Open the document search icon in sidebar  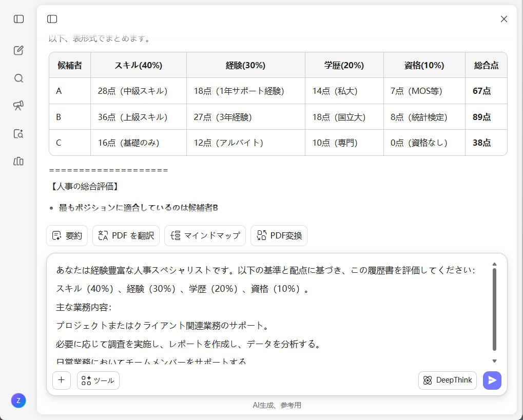pyautogui.click(x=18, y=134)
